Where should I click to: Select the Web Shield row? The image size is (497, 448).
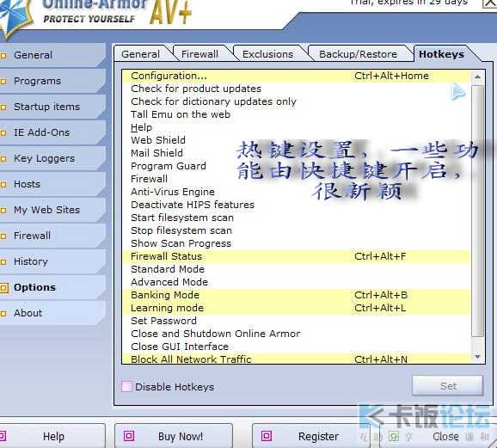[297, 140]
